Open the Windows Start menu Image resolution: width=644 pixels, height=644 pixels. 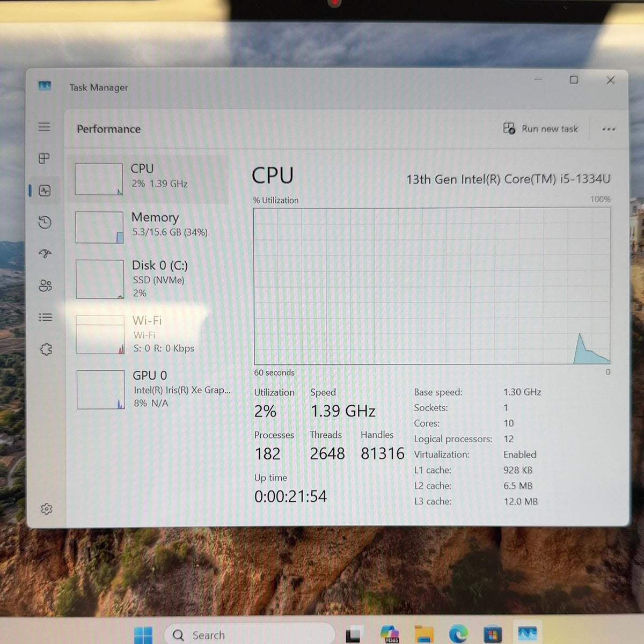coord(143,635)
